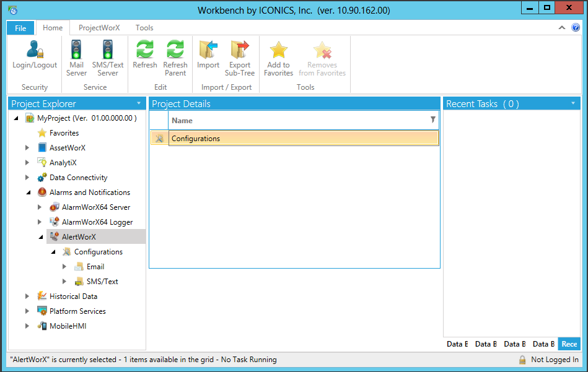Viewport: 588px width, 372px height.
Task: Open the Mail Server service icon
Action: click(76, 51)
